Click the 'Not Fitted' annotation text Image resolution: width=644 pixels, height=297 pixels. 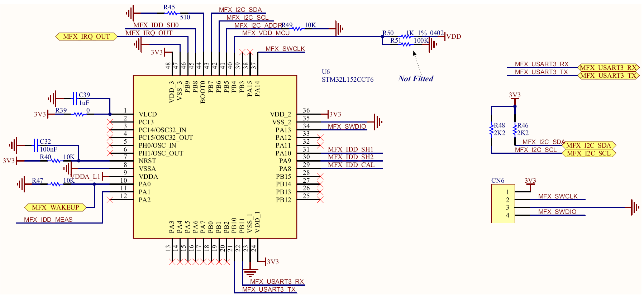[x=416, y=79]
